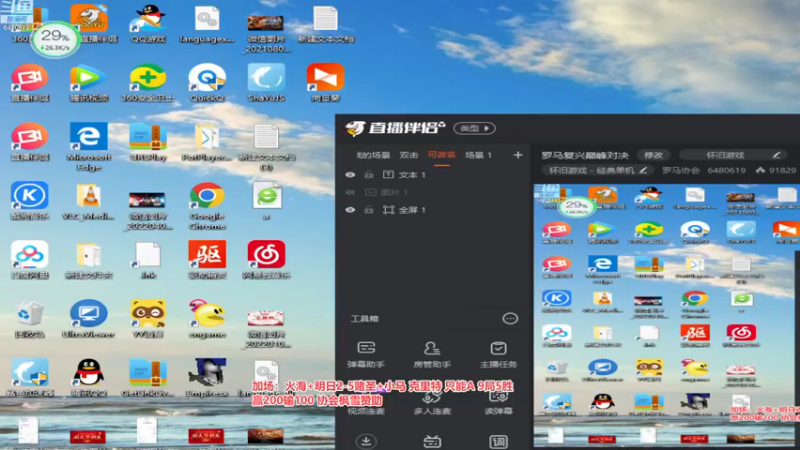Screen dimensions: 800x450
Task: Open the PotPlayer desktop shortcut
Action: coord(207,143)
